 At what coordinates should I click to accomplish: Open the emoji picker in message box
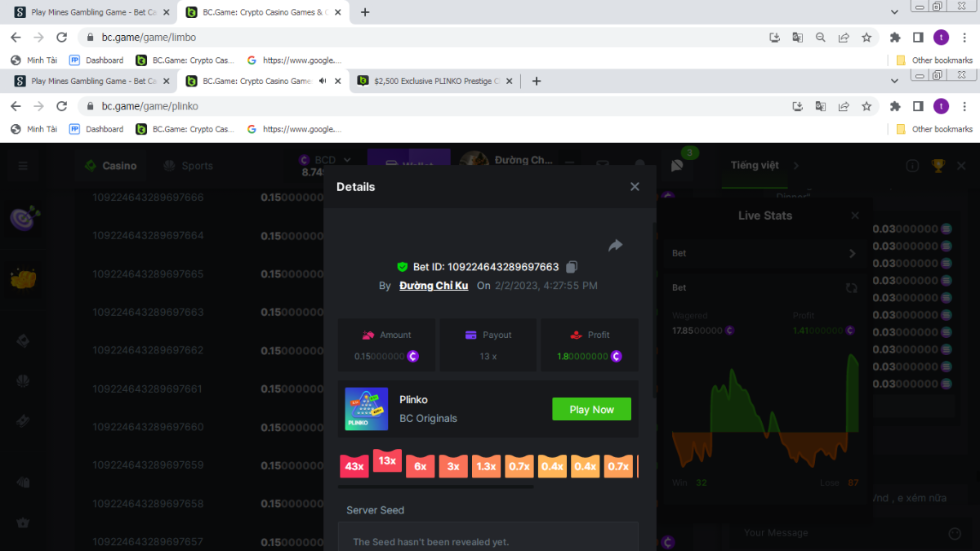point(955,533)
